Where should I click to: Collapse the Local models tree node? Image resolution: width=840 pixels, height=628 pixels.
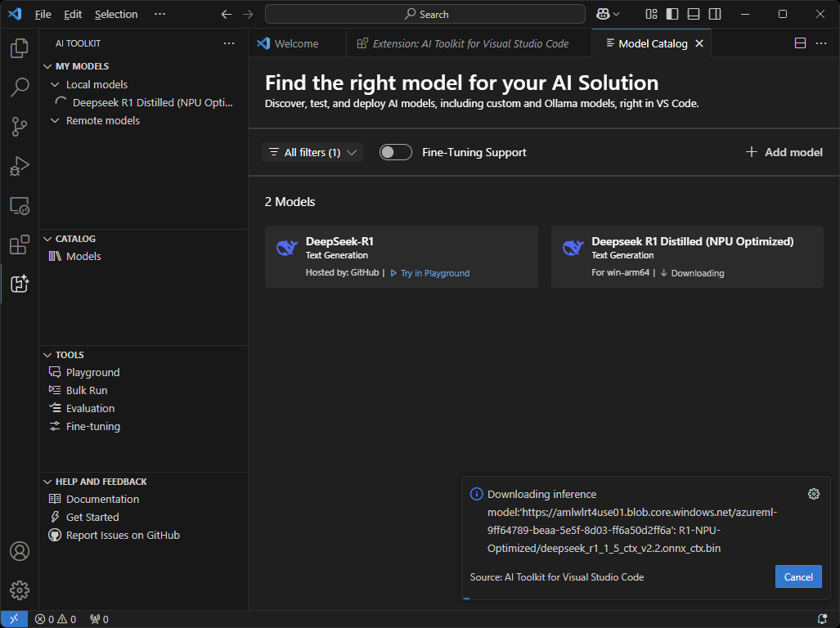[x=56, y=84]
